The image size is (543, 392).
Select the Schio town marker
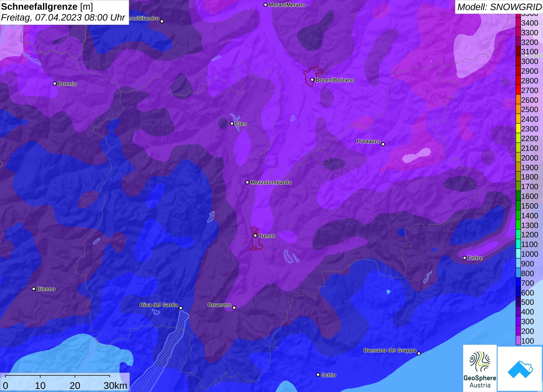pyautogui.click(x=318, y=375)
